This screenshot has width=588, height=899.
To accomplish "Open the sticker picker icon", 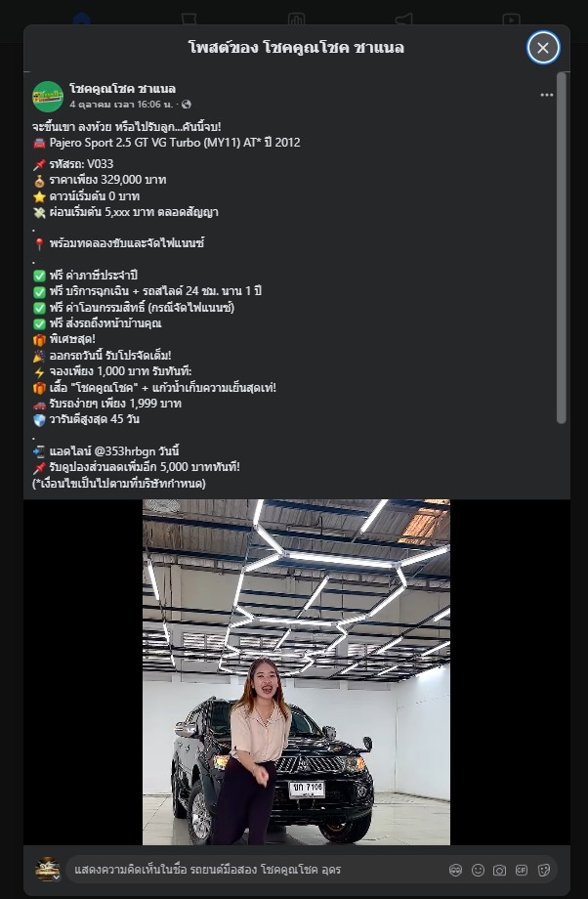I will point(544,871).
